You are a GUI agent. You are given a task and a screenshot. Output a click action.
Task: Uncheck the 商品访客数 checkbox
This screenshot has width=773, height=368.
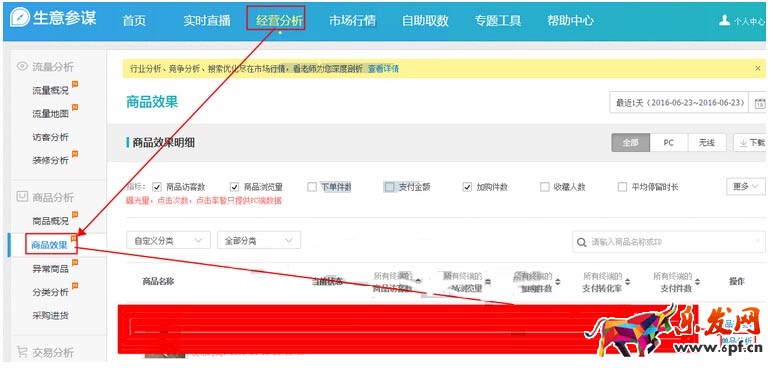(157, 187)
